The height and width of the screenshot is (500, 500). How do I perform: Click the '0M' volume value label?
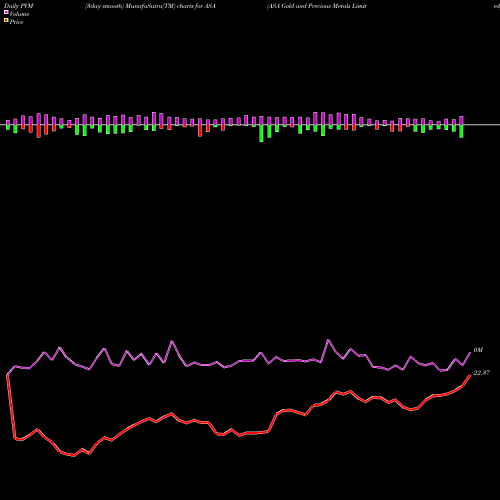coord(478,350)
